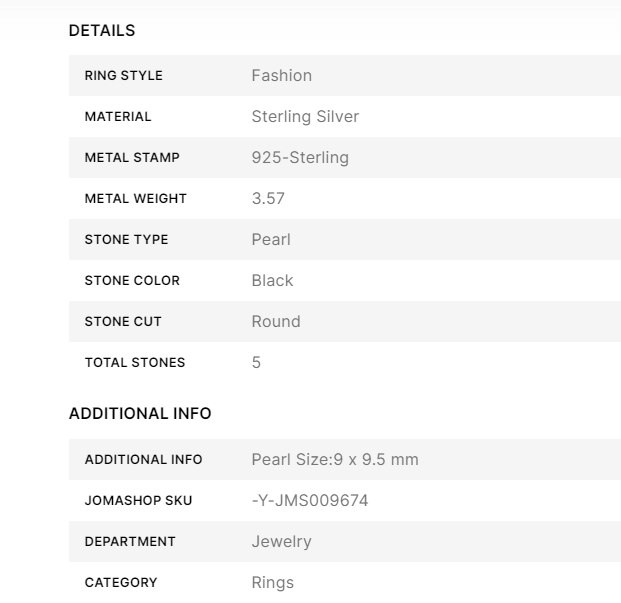621x603 pixels.
Task: Click the Sterling Silver material value
Action: 305,117
